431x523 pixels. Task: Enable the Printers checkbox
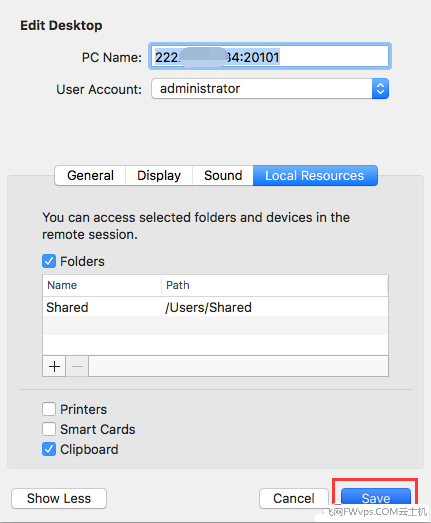(49, 409)
